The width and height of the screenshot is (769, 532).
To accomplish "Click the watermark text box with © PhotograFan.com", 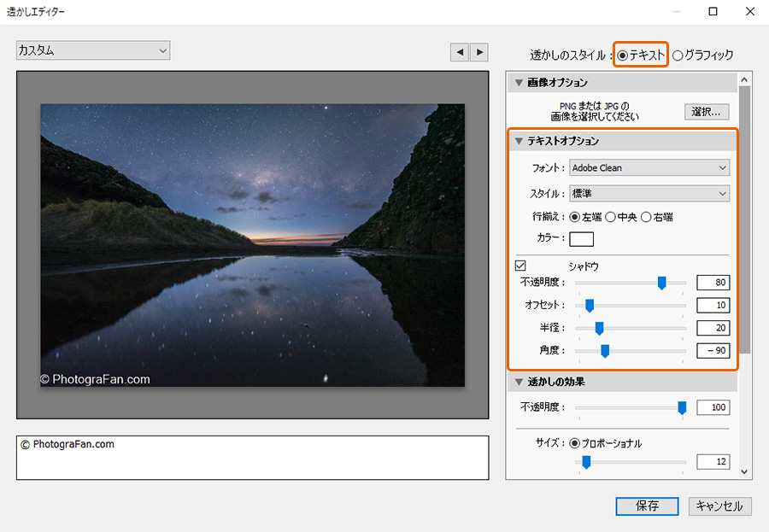I will [253, 458].
